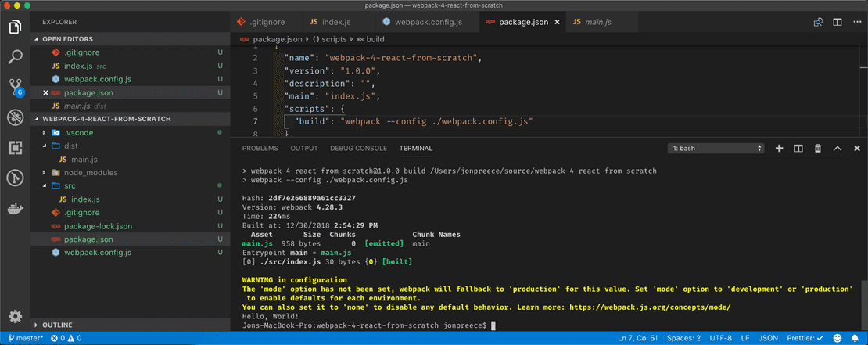Click the master branch indicator in status bar

point(26,338)
